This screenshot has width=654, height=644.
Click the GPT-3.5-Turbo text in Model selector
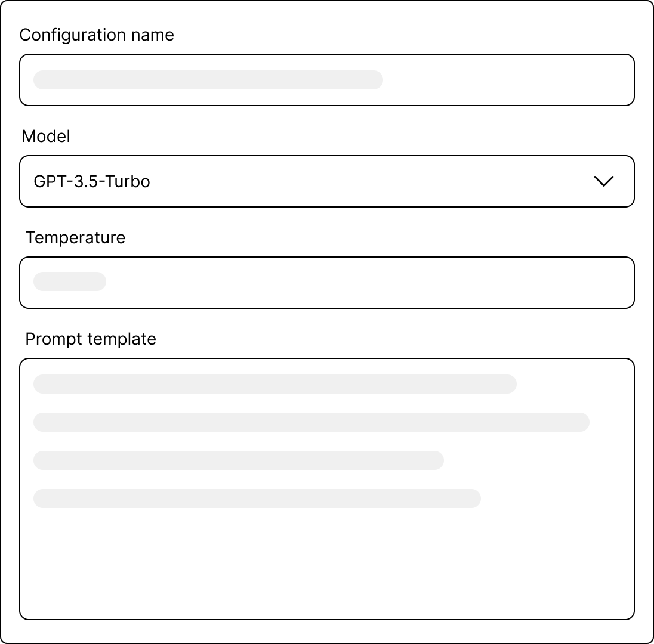(x=92, y=181)
